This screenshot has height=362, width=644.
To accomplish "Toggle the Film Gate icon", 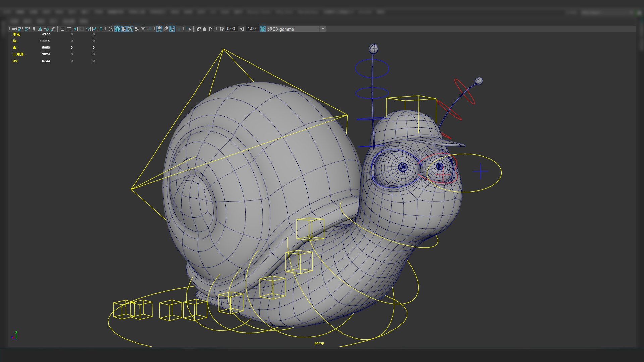I will 69,29.
